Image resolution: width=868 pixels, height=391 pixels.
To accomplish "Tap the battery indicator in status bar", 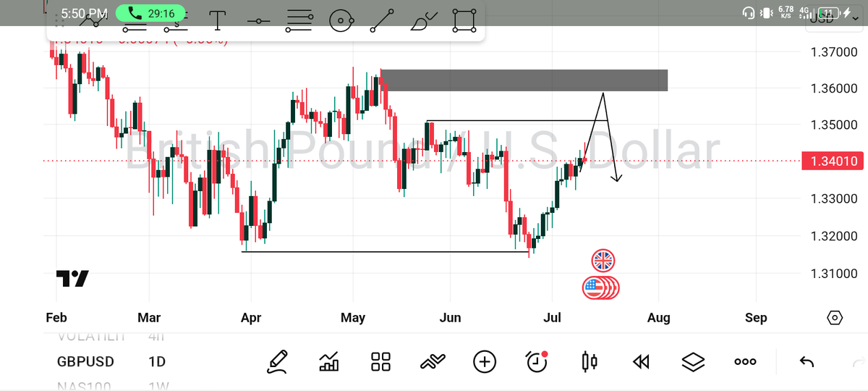I will [x=829, y=13].
